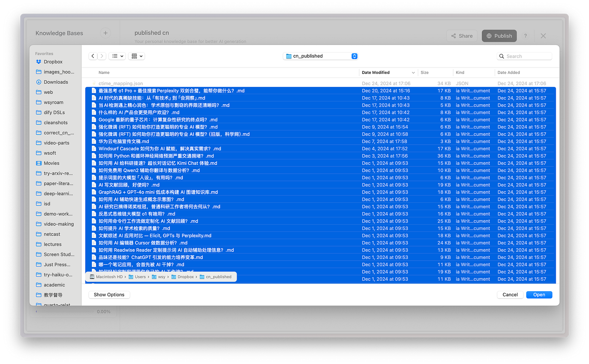Select the GraphRAG + GPT-4o mini file
589x364 pixels.
pyautogui.click(x=320, y=192)
